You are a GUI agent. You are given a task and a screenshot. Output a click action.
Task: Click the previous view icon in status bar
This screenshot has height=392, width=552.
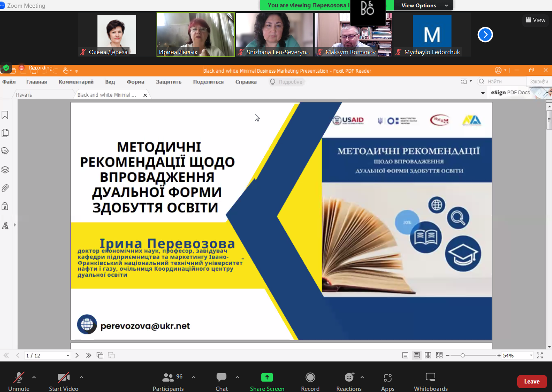[100, 355]
